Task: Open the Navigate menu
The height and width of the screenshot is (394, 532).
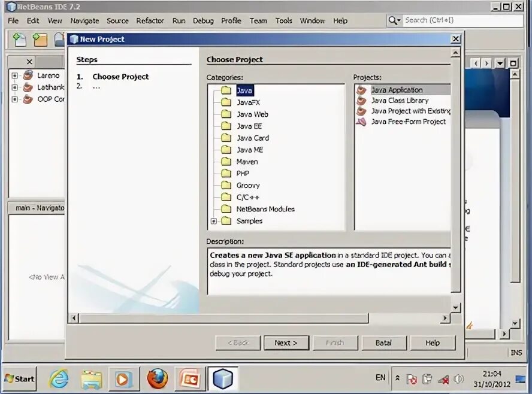Action: 84,21
